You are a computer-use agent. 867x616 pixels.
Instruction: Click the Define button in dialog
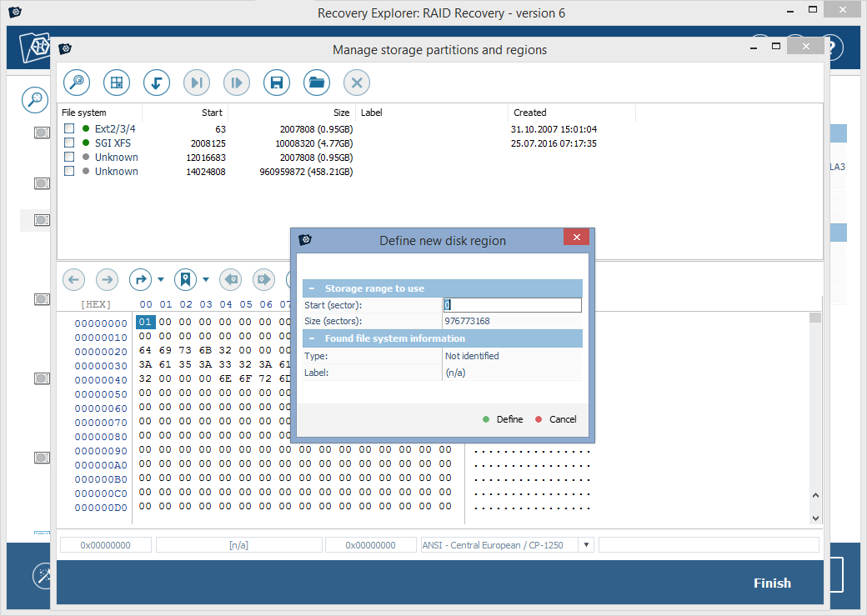(503, 420)
